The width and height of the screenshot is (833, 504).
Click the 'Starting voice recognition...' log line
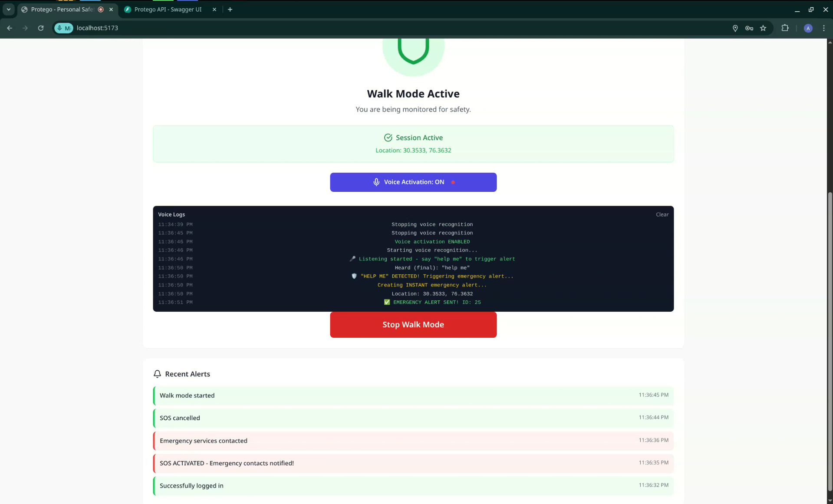pyautogui.click(x=432, y=250)
